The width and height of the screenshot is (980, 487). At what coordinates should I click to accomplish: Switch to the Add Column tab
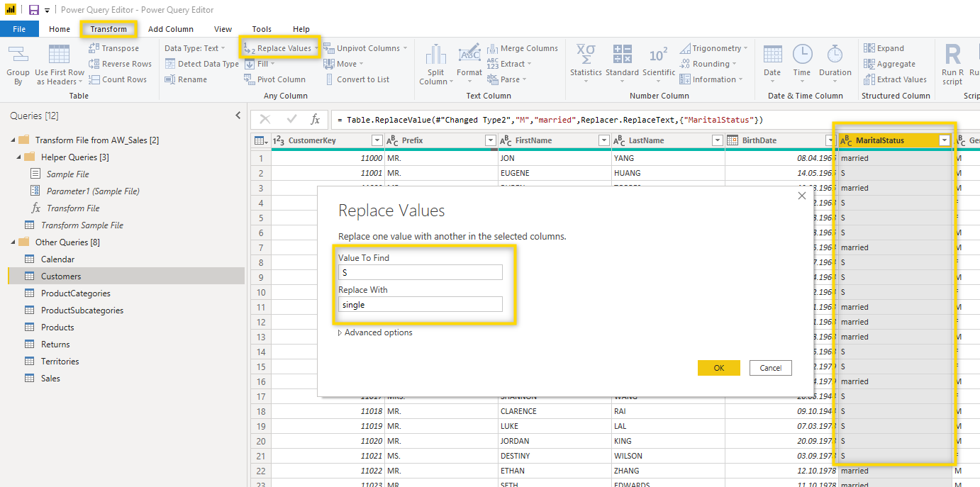pos(170,29)
